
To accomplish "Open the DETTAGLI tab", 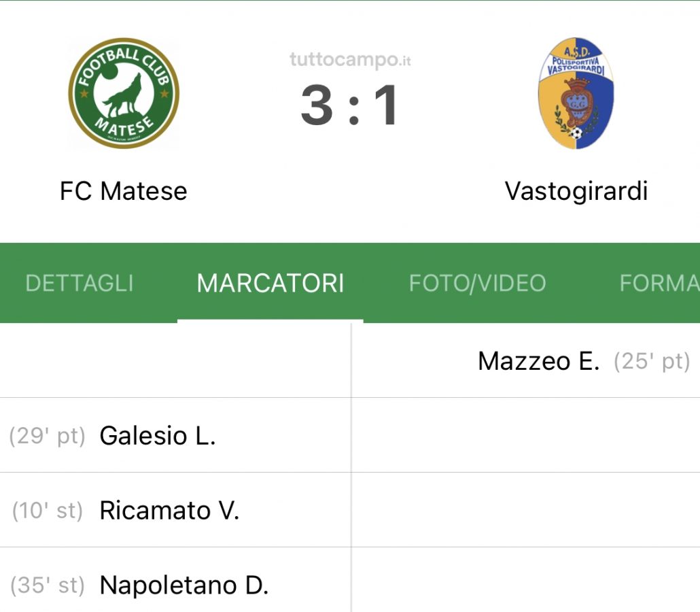I will coord(80,283).
